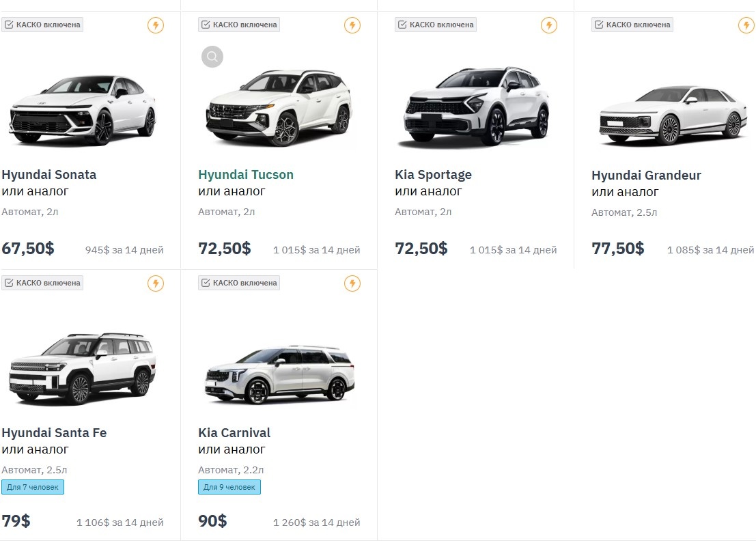Click the lightning icon on Hyundai Sonata card

coord(156,25)
